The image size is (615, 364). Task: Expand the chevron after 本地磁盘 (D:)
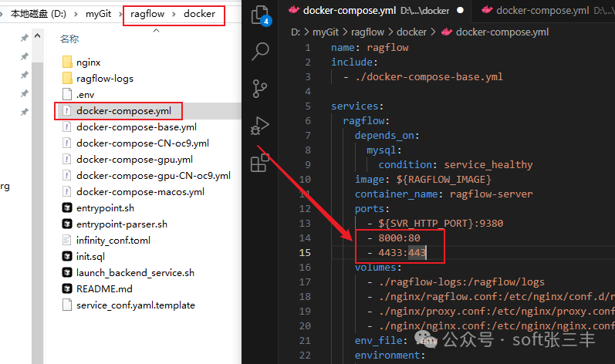(x=76, y=14)
